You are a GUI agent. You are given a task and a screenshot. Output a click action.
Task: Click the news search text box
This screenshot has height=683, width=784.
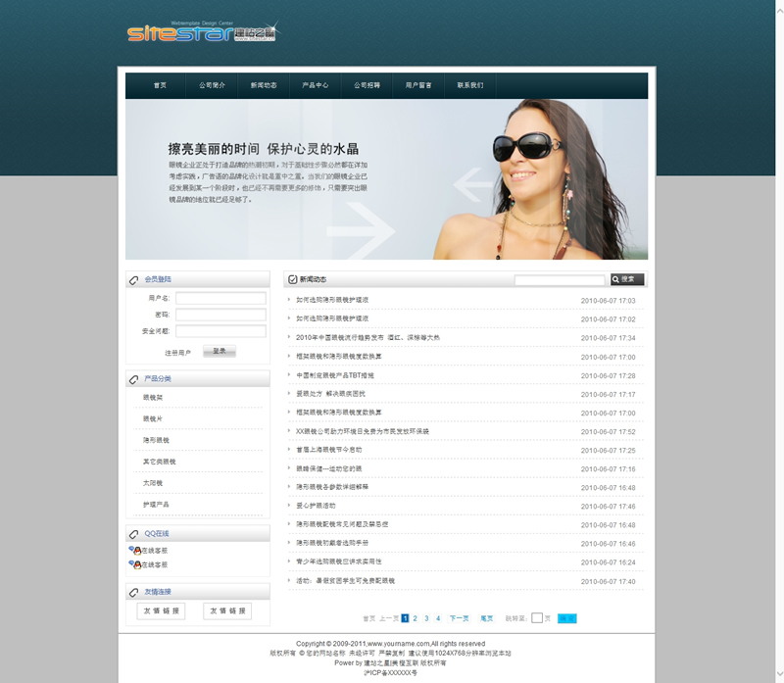click(560, 279)
